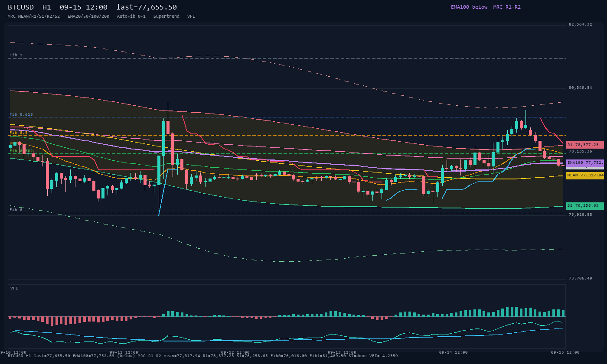
Task: Click the Fib 0.382 level label
Action: tap(21, 151)
